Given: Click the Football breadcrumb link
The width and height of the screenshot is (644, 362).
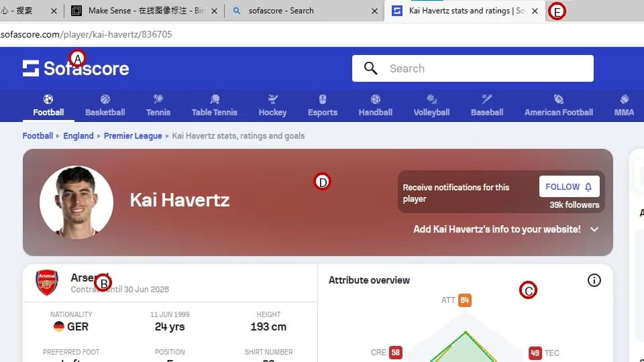Looking at the screenshot, I should (38, 136).
